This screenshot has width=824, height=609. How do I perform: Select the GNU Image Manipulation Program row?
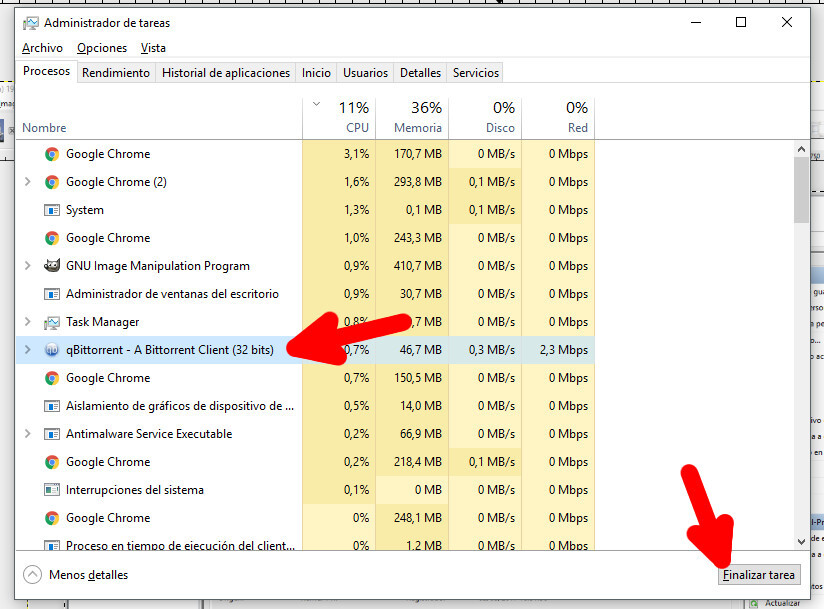click(305, 266)
